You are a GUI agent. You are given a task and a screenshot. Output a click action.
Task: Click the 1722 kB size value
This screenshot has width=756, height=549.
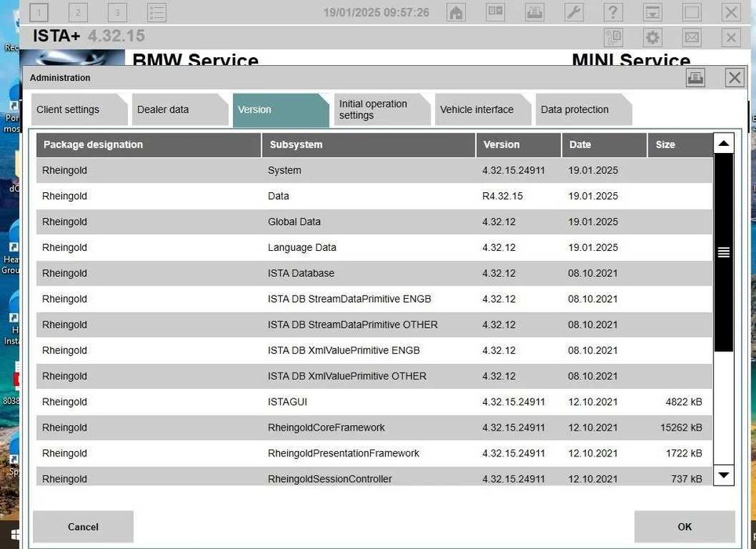click(x=684, y=453)
